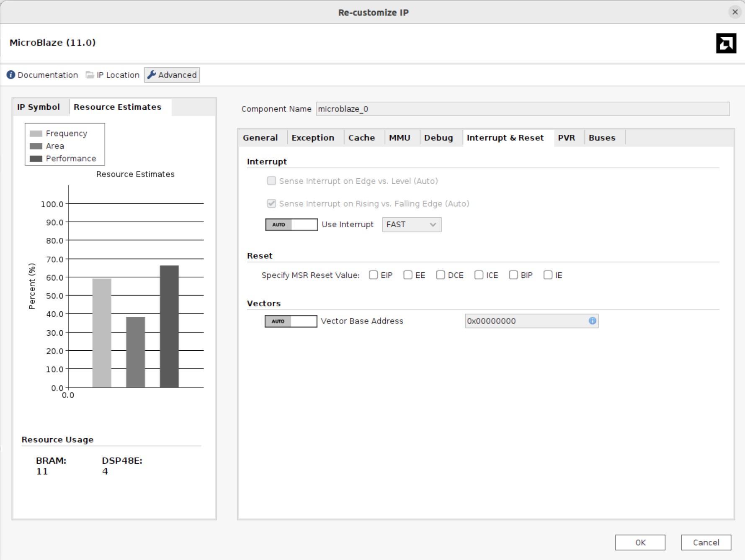This screenshot has width=745, height=560.
Task: Click the Resource Estimates chart title
Action: (135, 174)
